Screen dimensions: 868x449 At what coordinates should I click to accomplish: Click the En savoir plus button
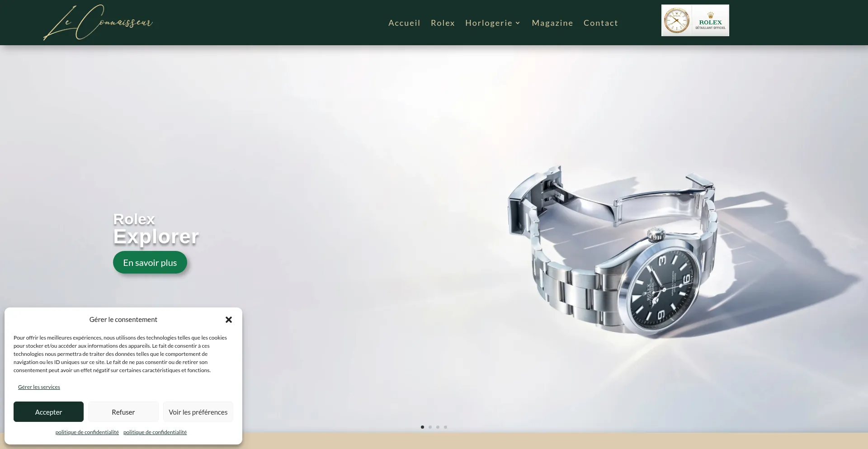point(150,262)
